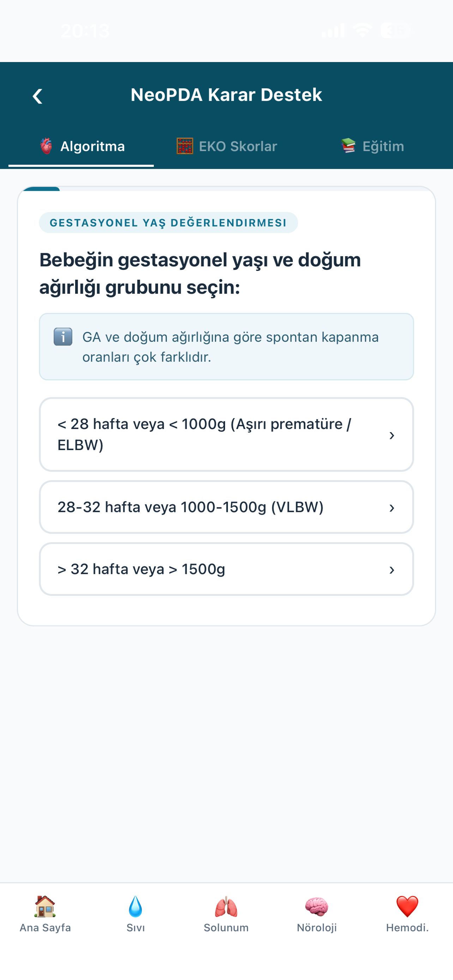Tap the blue info icon
This screenshot has width=453, height=980.
(63, 337)
